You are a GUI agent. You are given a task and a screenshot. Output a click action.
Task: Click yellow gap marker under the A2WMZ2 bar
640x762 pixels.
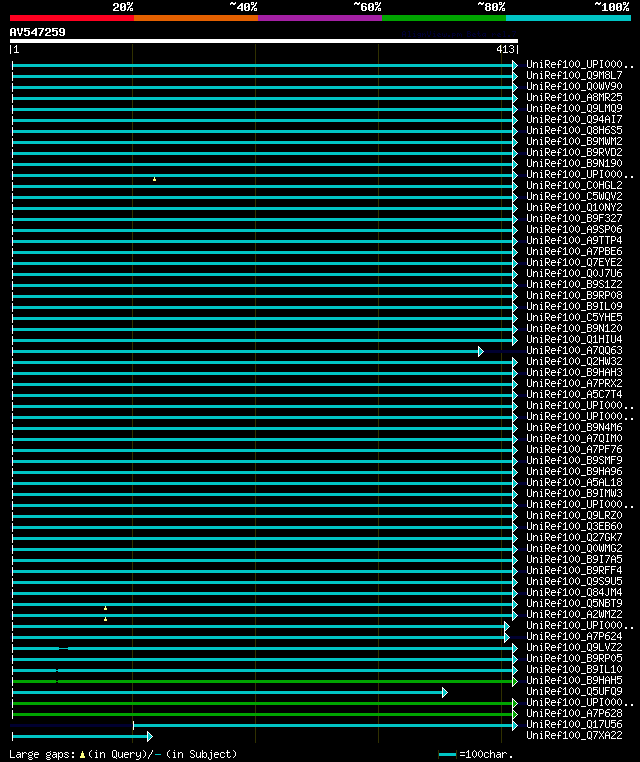point(105,619)
